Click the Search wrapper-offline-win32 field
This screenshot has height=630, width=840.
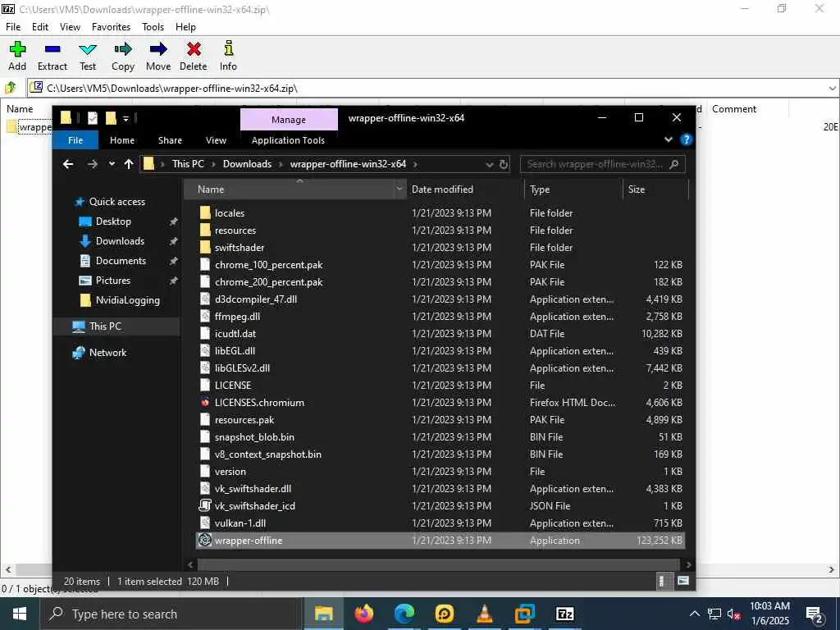[603, 164]
